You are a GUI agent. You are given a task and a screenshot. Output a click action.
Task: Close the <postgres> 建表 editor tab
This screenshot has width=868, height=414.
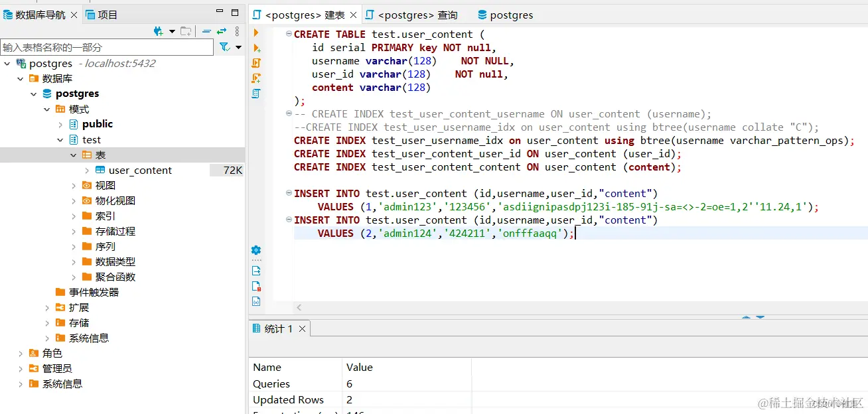coord(353,15)
